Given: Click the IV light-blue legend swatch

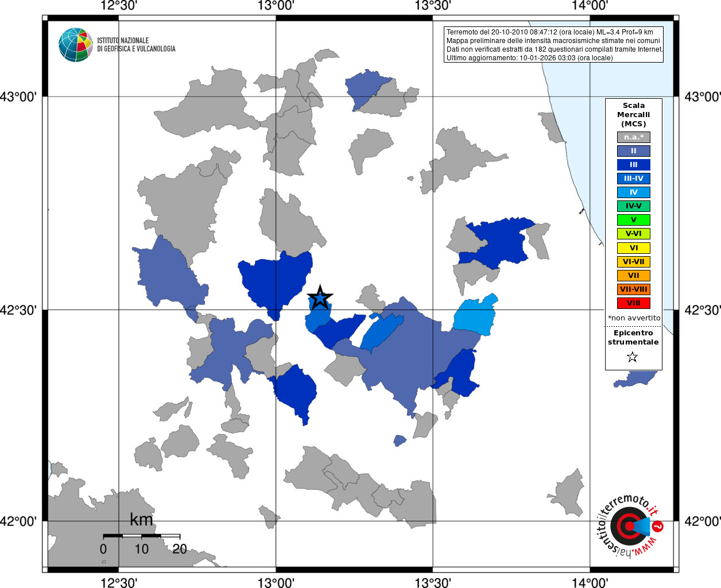Looking at the screenshot, I should tap(634, 192).
